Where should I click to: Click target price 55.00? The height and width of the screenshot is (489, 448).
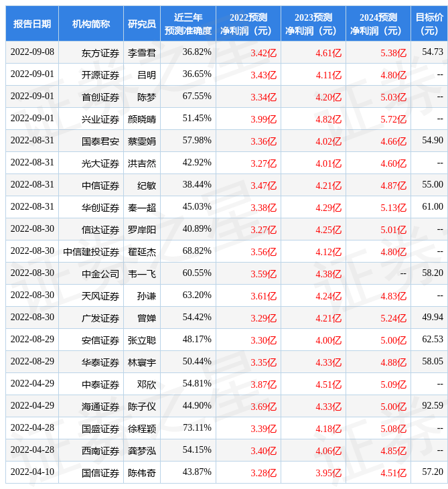[x=433, y=185]
